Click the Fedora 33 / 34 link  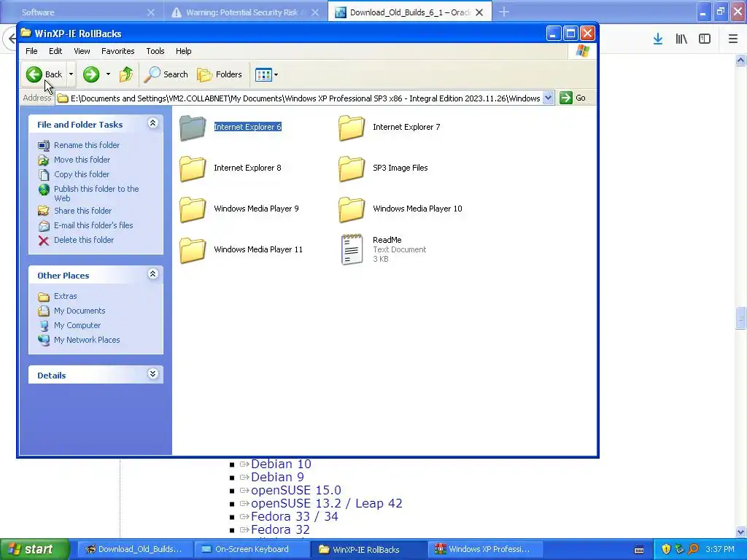coord(295,517)
